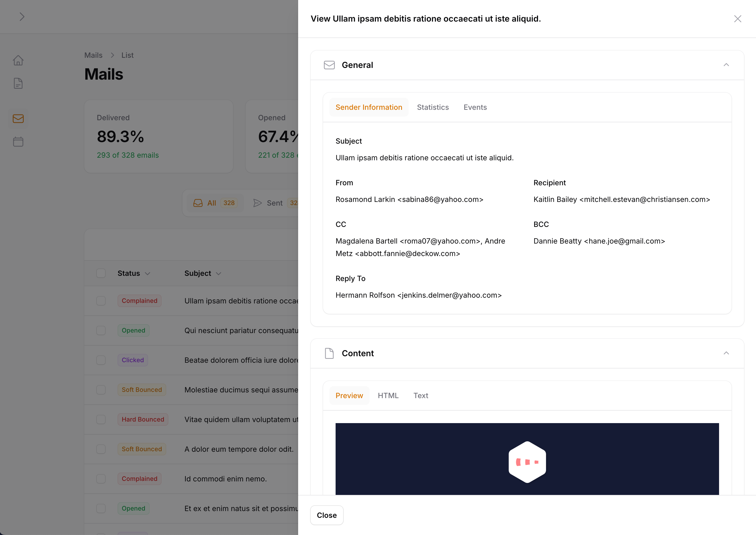Toggle the select-all checkbox in table header
Viewport: 756px width, 535px height.
[x=101, y=273]
